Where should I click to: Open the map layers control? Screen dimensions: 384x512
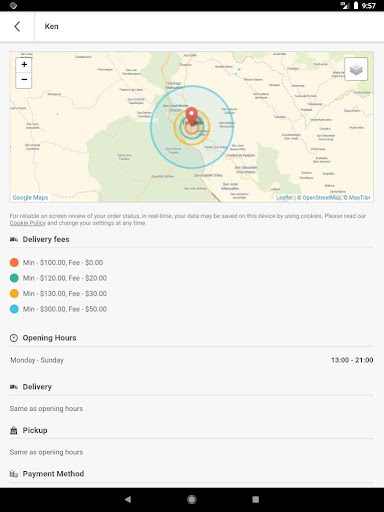click(356, 69)
